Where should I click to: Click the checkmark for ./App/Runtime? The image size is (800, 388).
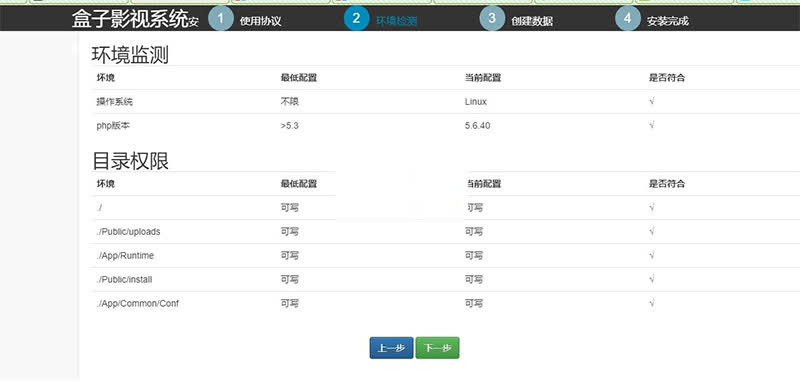[x=652, y=255]
